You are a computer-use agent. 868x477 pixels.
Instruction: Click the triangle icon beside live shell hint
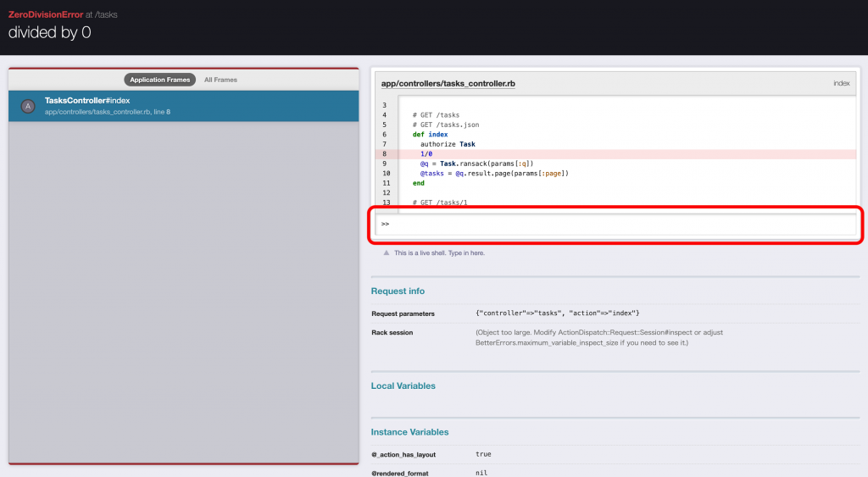(386, 252)
